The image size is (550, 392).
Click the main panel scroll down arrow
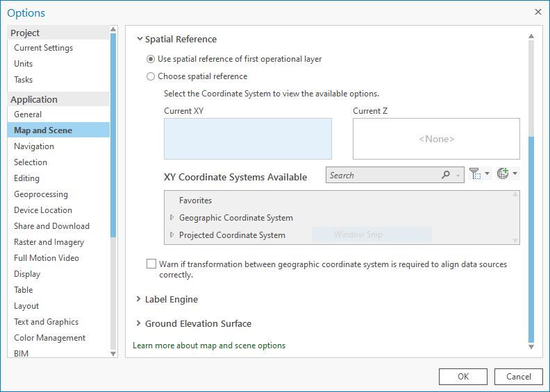click(x=531, y=346)
